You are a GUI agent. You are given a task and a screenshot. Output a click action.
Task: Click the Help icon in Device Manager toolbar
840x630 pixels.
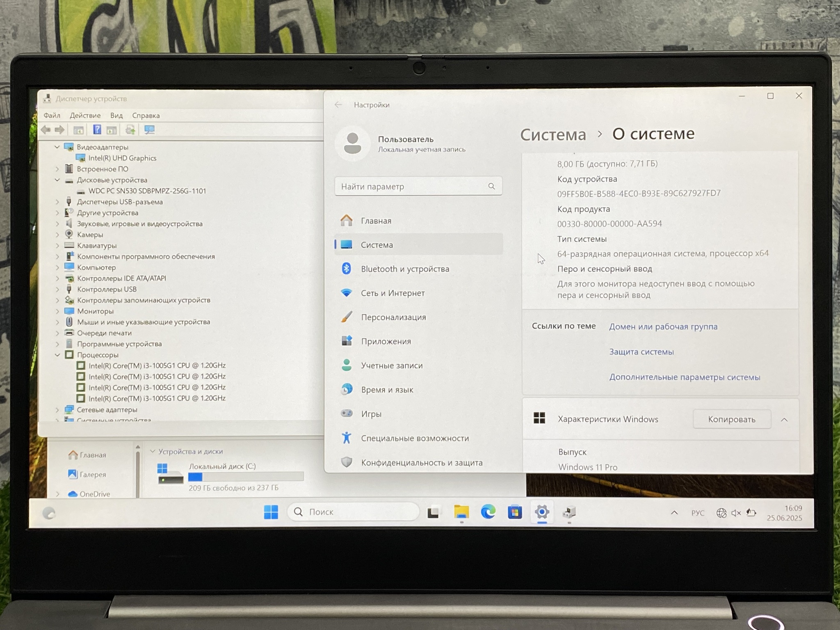pos(97,130)
